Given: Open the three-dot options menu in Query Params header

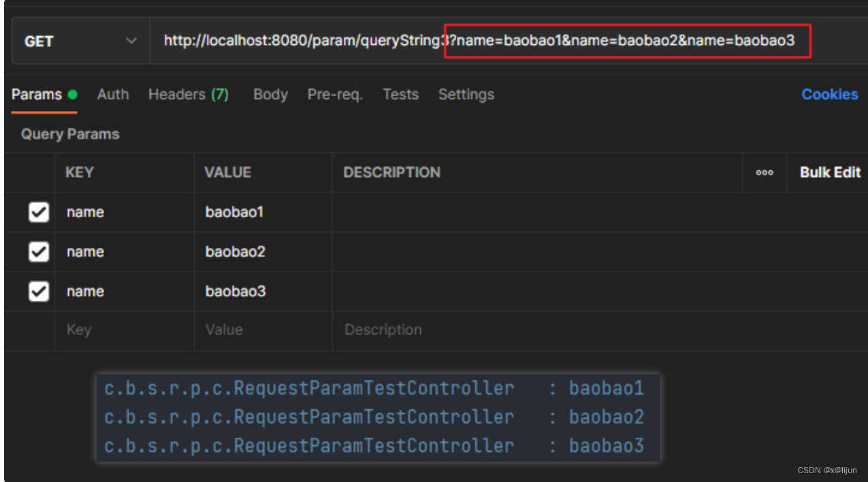Looking at the screenshot, I should click(x=764, y=172).
